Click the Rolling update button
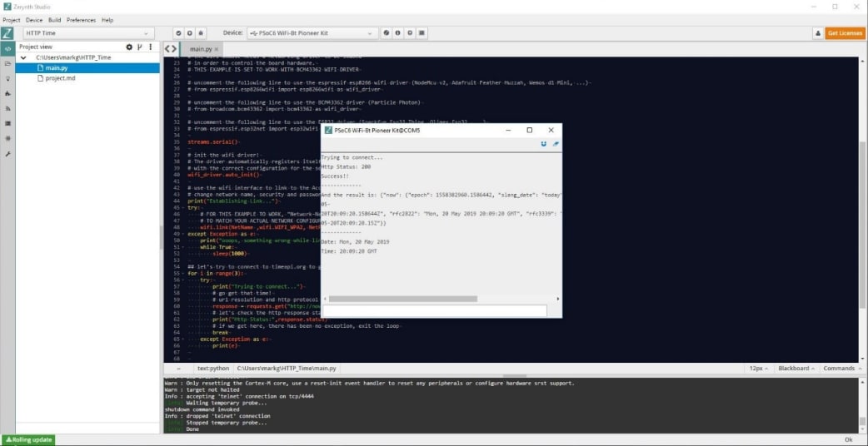 27,440
